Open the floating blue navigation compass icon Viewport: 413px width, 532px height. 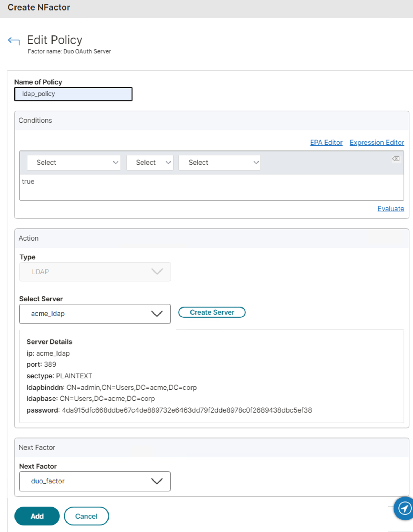[404, 508]
